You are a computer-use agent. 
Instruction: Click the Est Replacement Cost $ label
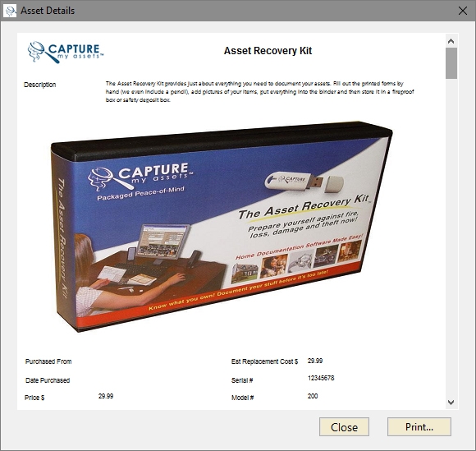264,361
